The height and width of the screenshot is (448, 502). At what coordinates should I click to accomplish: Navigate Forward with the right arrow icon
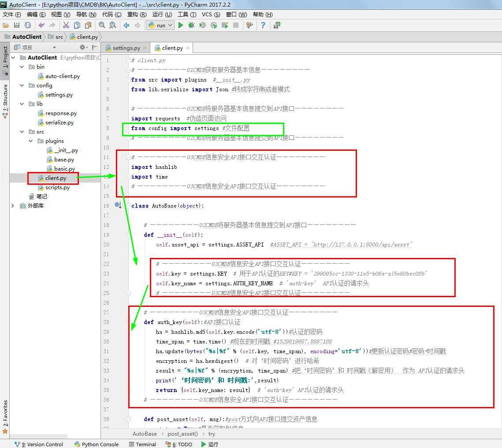click(138, 25)
